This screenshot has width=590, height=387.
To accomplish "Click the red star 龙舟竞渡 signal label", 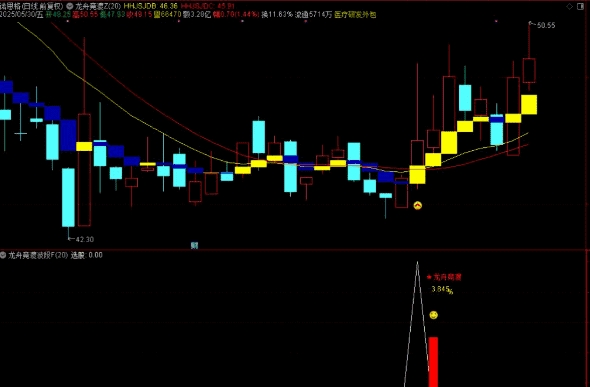I will point(444,278).
